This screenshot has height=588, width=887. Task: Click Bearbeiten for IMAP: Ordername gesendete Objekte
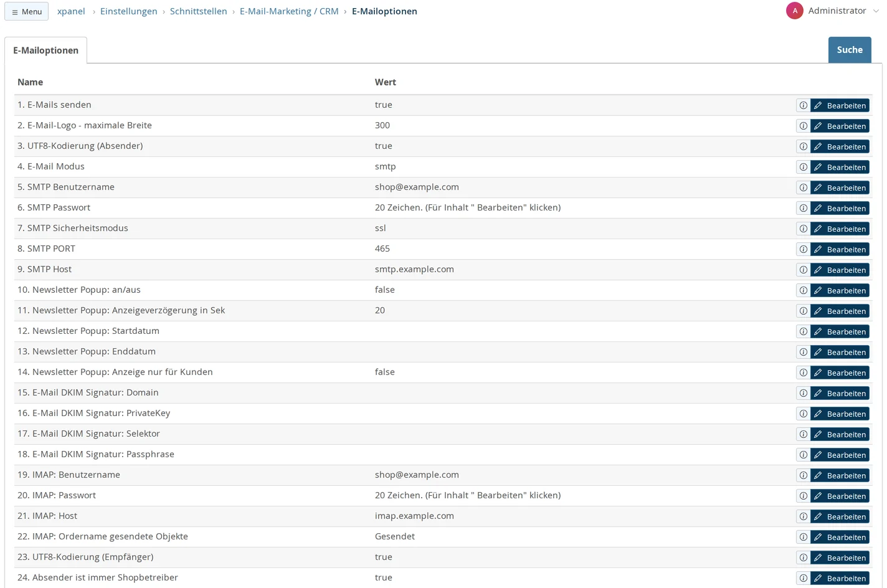[840, 537]
